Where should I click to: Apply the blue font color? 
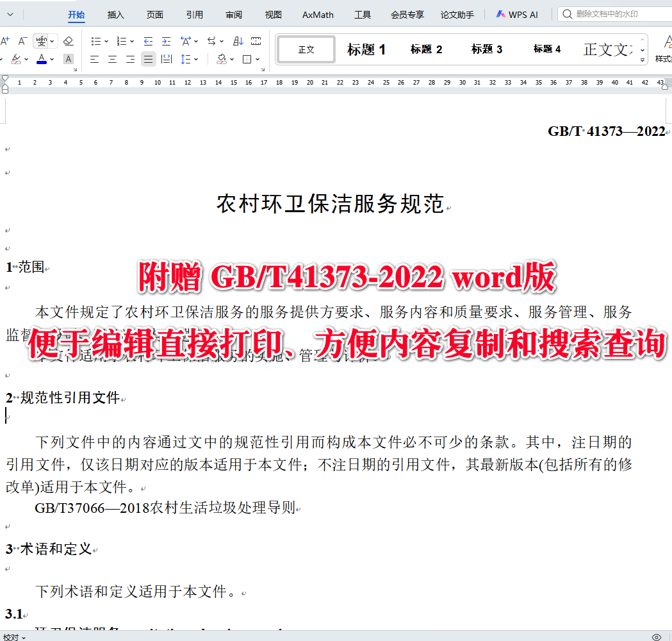tap(42, 59)
